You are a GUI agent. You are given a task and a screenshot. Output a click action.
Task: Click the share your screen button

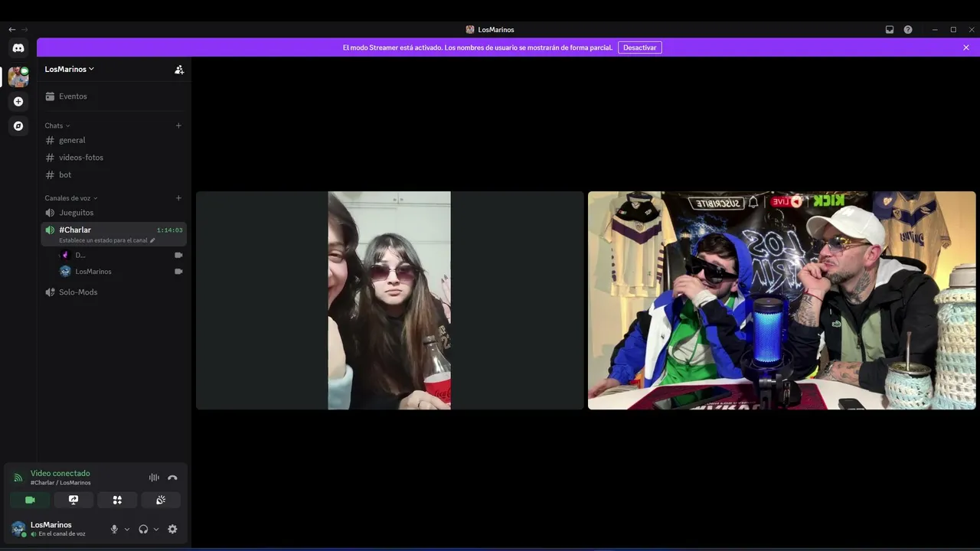[x=73, y=500]
